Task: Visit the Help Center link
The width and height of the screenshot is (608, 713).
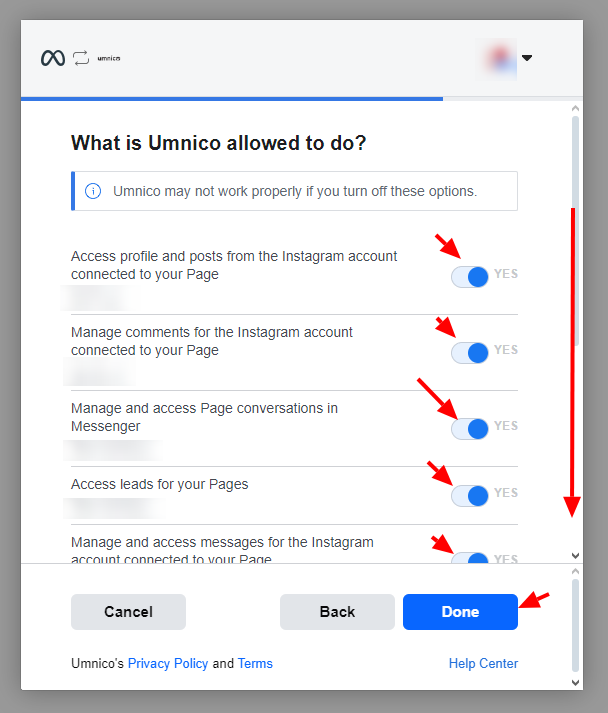Action: pos(483,663)
